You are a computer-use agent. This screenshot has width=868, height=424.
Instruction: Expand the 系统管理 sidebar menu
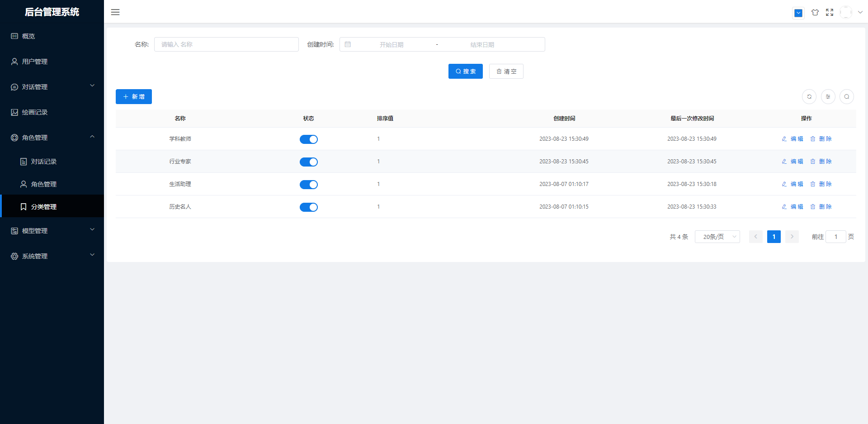(52, 256)
